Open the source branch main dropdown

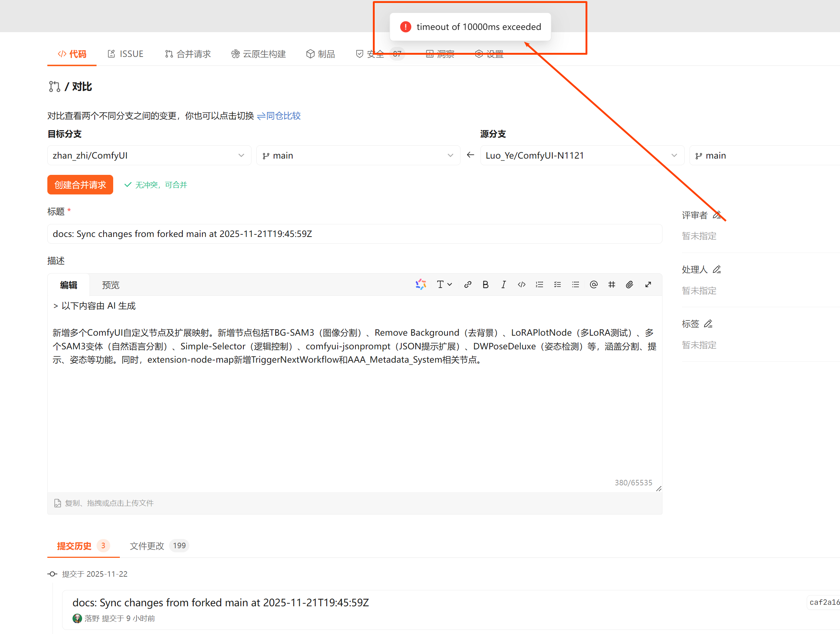coord(765,155)
